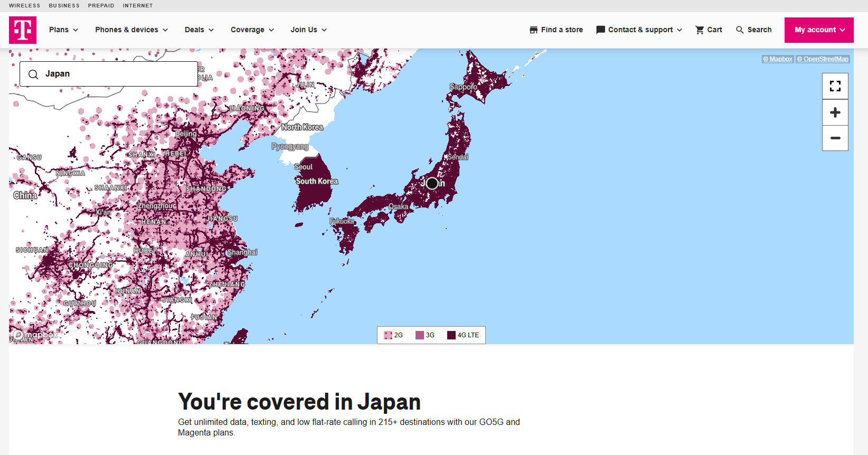This screenshot has height=455, width=868.
Task: Open the OpenStreetMap attribution link
Action: point(823,59)
